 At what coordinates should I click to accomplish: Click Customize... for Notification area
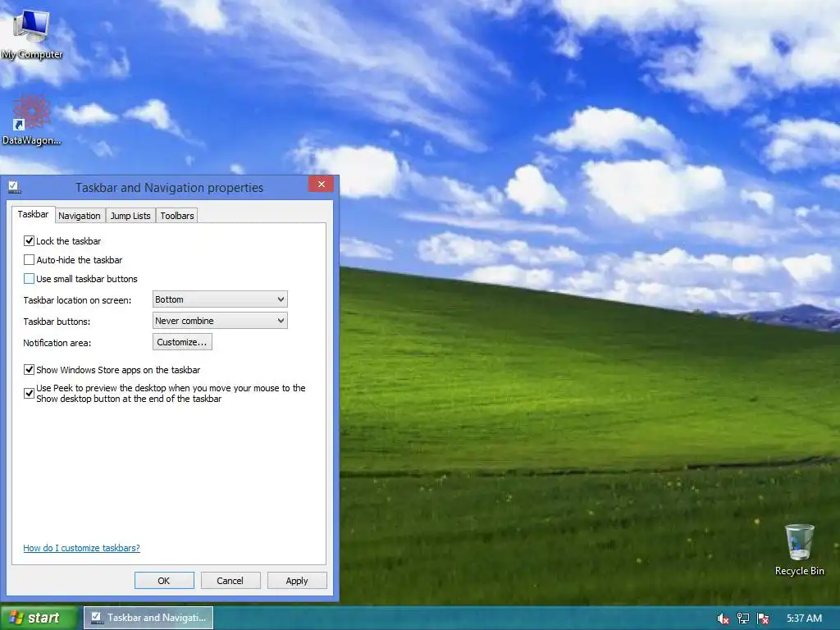click(182, 342)
